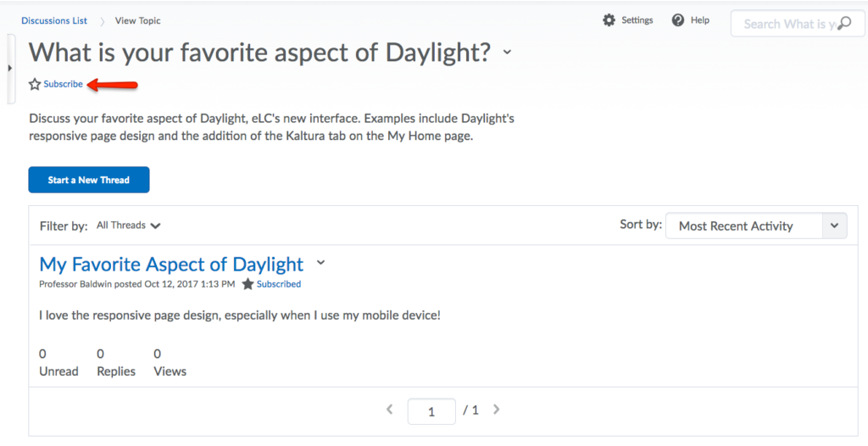Open the All Threads filter dropdown
Screen dimensions: 868x446
click(128, 226)
